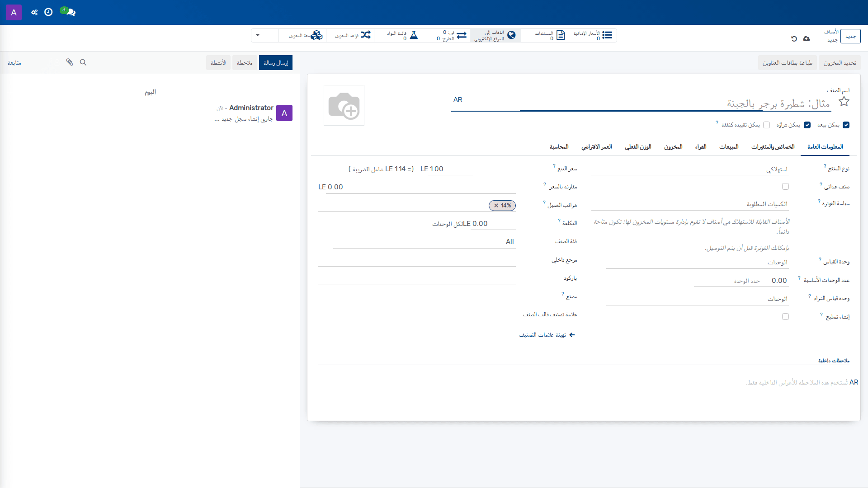Viewport: 868px width, 488px height.
Task: Click help icon beside customer taxes (ضرائب العميل)
Action: click(544, 203)
